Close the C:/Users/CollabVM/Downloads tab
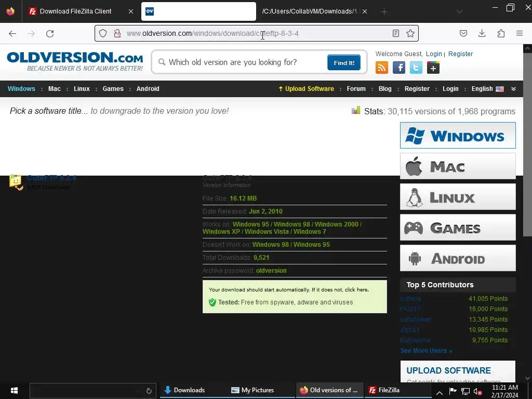Image resolution: width=532 pixels, height=399 pixels. 364,11
